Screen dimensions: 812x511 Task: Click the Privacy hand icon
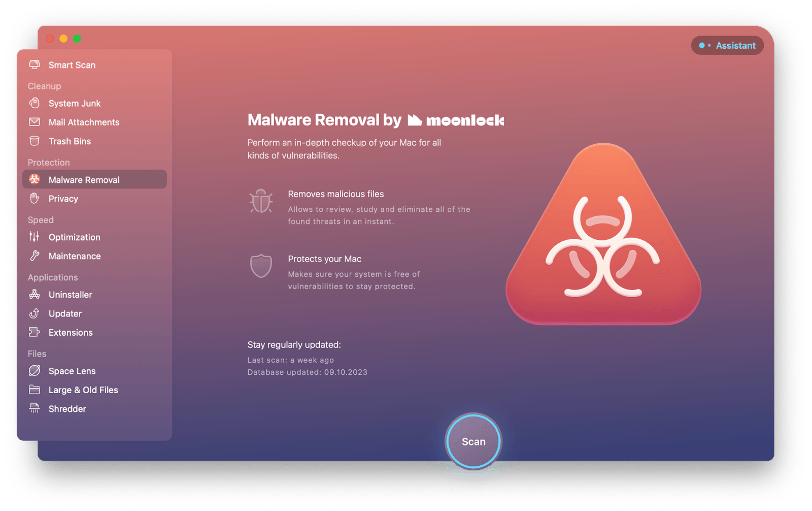(x=35, y=198)
